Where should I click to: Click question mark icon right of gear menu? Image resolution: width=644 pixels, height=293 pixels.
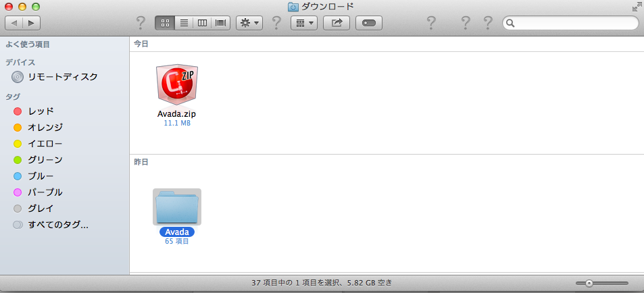point(277,23)
